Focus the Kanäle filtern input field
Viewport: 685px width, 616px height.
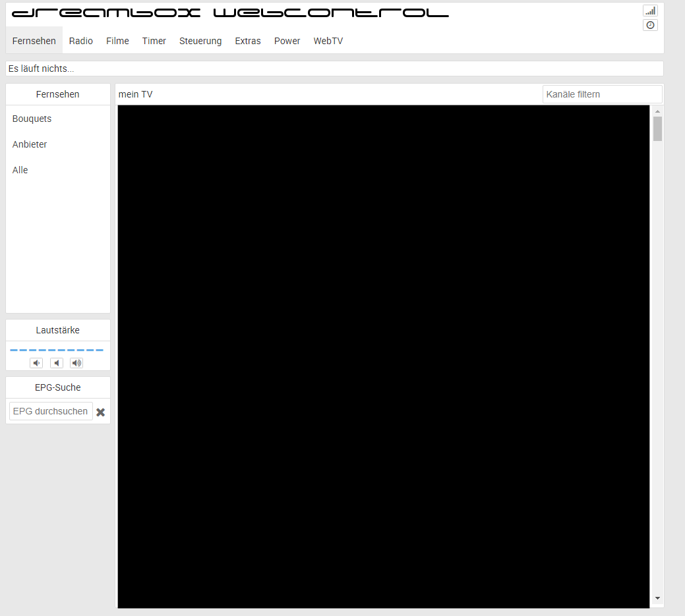pyautogui.click(x=602, y=94)
